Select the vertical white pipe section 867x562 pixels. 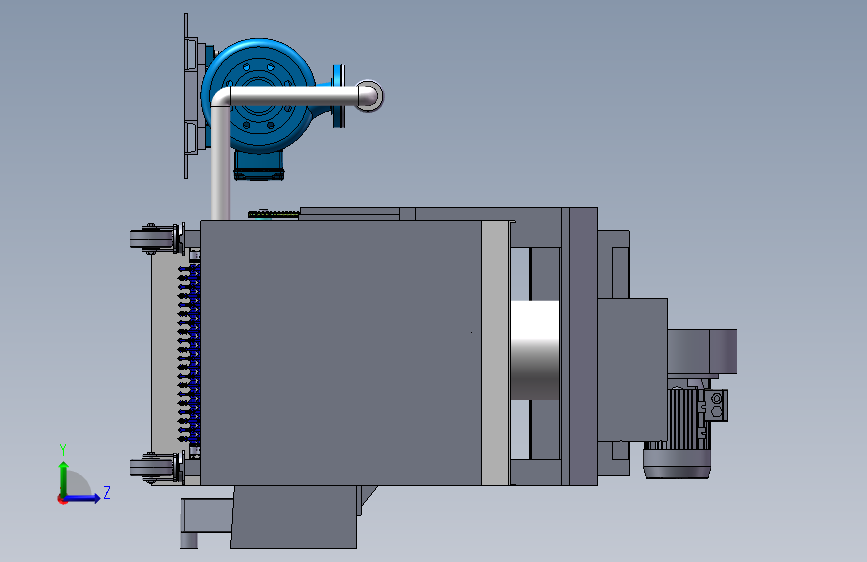pyautogui.click(x=220, y=163)
